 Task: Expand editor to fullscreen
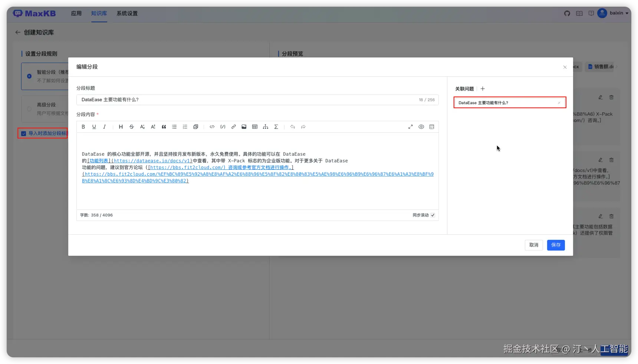coord(411,127)
